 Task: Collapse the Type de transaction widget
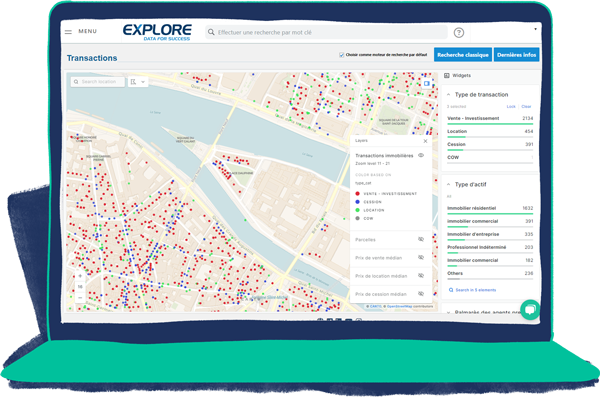[x=448, y=95]
